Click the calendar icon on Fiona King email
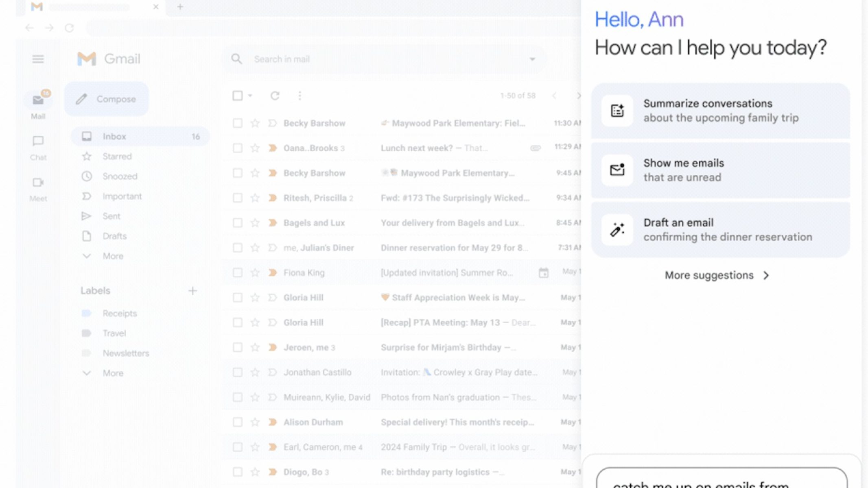 coord(543,273)
